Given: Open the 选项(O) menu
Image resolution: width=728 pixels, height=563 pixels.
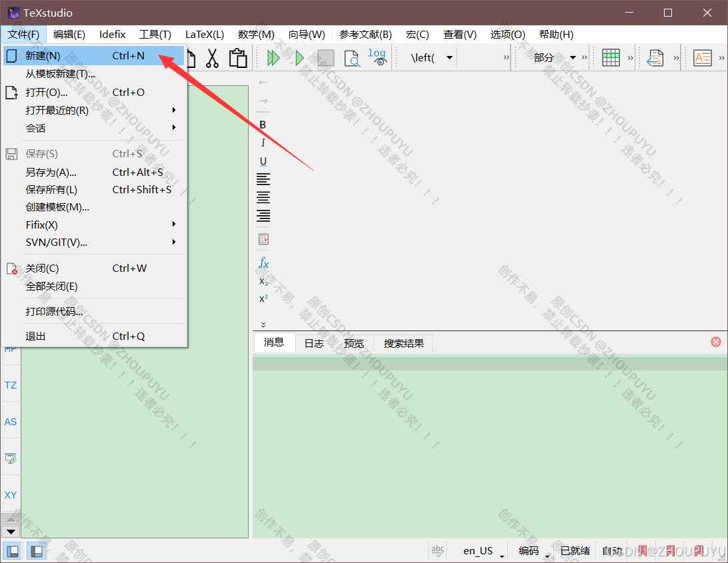Looking at the screenshot, I should coord(508,35).
